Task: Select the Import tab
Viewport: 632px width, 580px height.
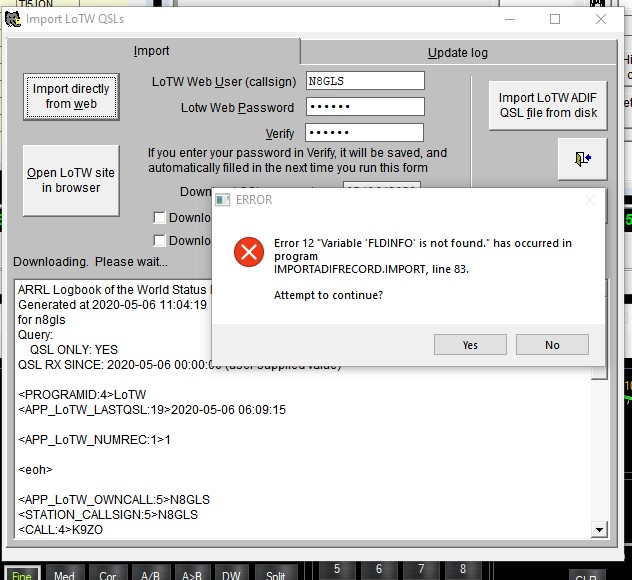Action: [x=151, y=51]
